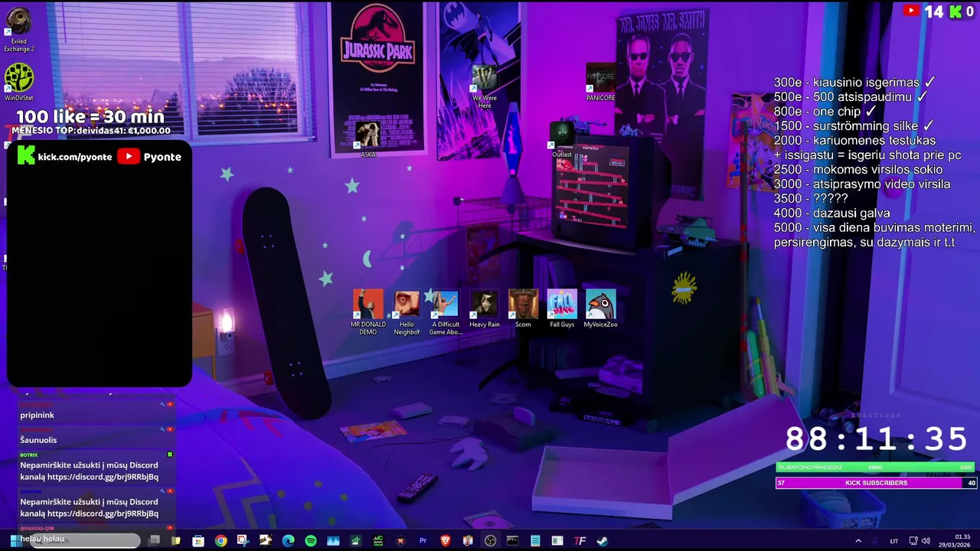Open Spotify from the taskbar
The image size is (980, 551).
[310, 540]
